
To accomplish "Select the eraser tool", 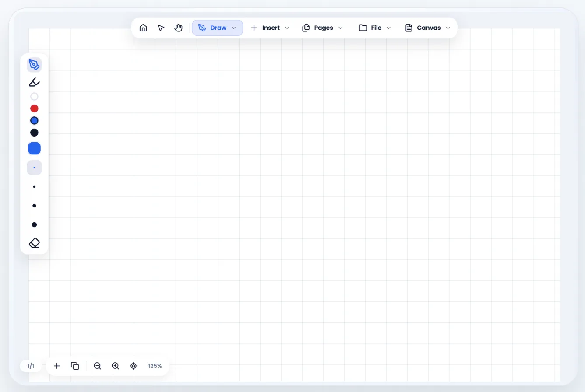I will [x=34, y=243].
